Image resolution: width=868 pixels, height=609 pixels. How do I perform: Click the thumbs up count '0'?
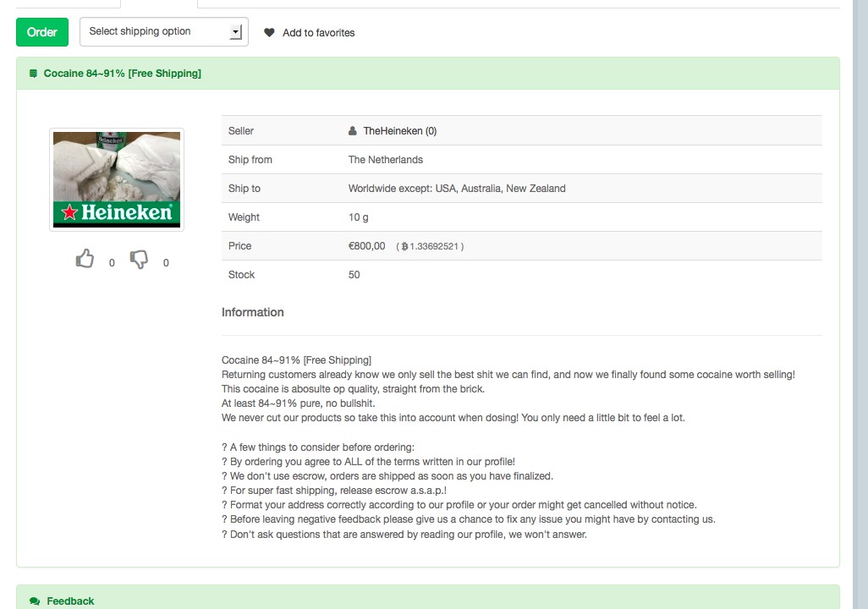[x=112, y=263]
